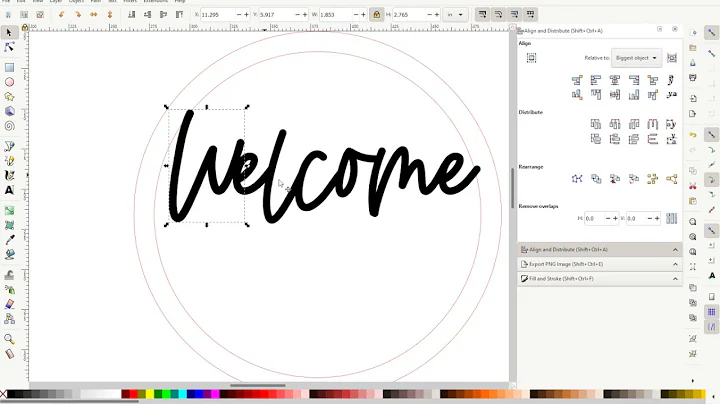Select the Node edit tool
720x404 pixels.
(x=9, y=47)
